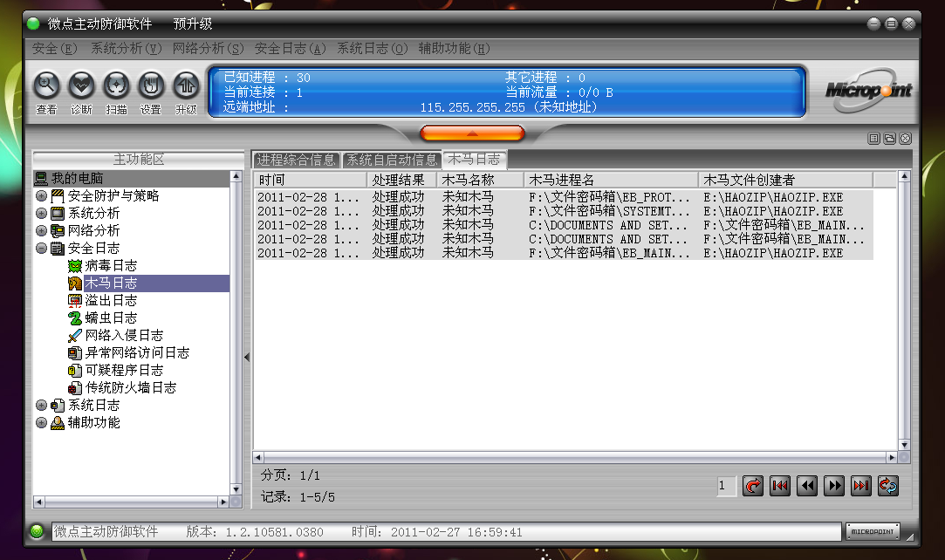
Task: Switch to the 进程综合信息 tab
Action: pyautogui.click(x=296, y=160)
